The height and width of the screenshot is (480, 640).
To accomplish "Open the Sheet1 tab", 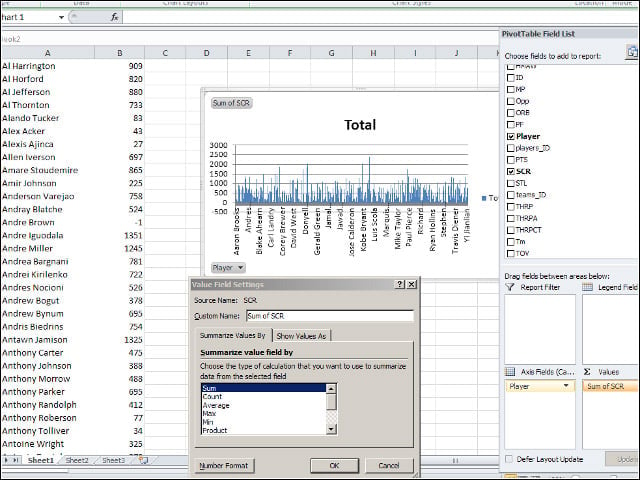I will click(x=40, y=460).
